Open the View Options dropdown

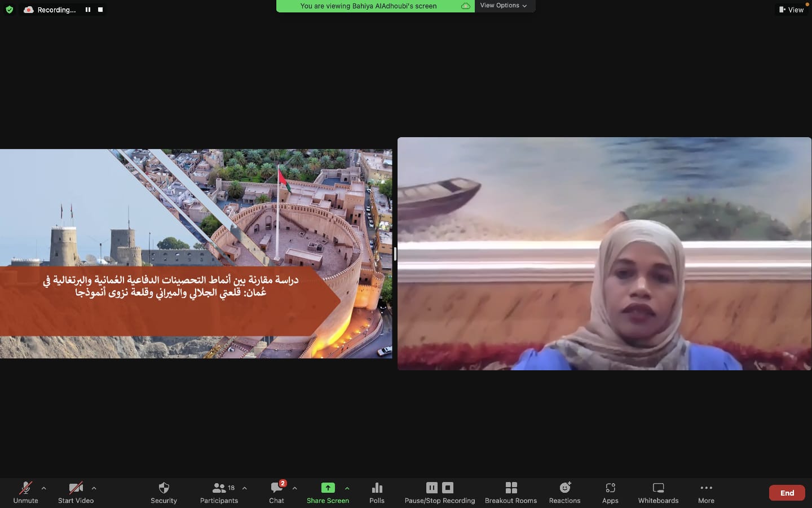[504, 6]
